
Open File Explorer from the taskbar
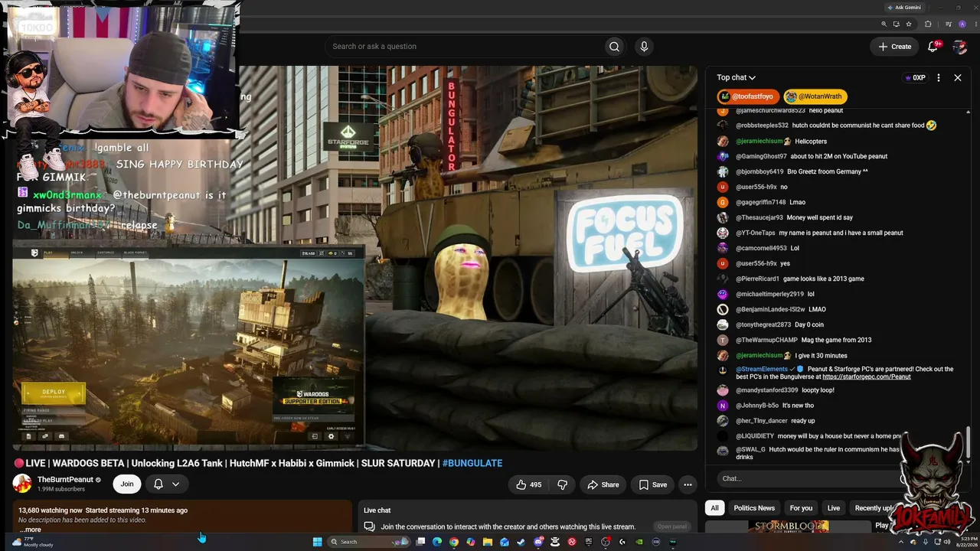pyautogui.click(x=487, y=542)
